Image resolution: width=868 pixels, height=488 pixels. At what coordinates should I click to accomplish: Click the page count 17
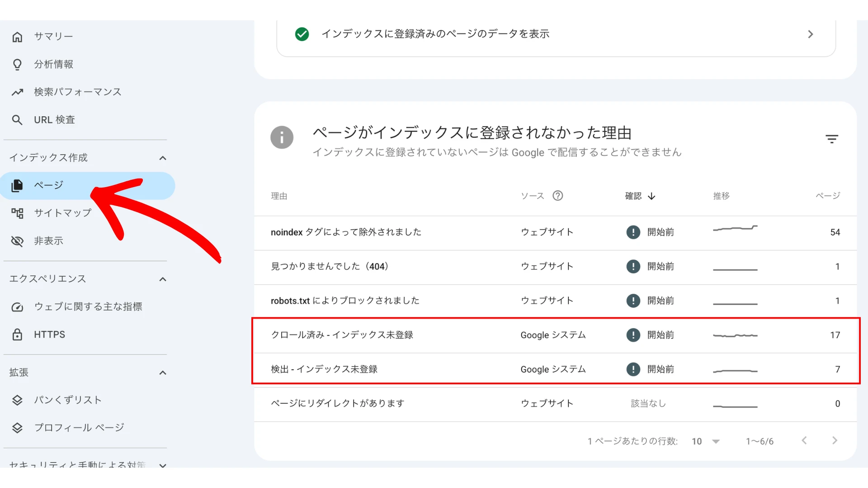[835, 335]
